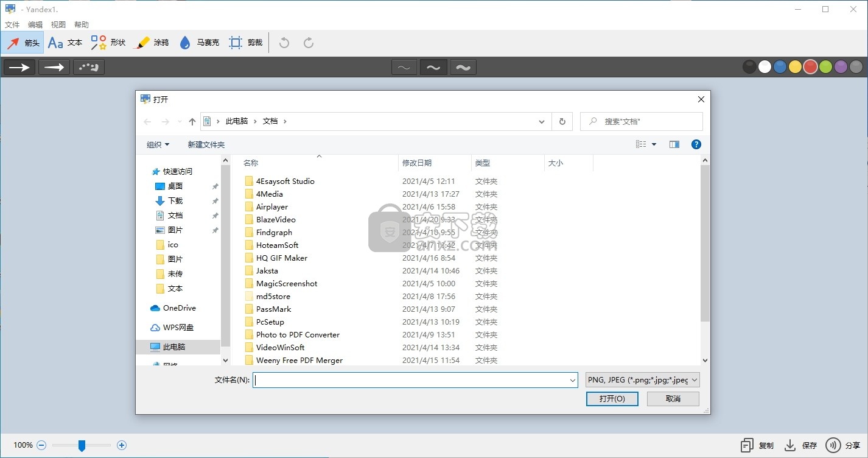Choose the second tapered arrow style
This screenshot has width=868, height=458.
(x=54, y=67)
